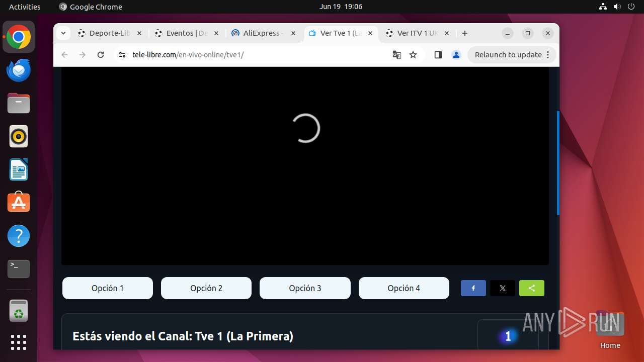The image size is (644, 362).
Task: Click Relaunch to update button
Action: (x=512, y=55)
